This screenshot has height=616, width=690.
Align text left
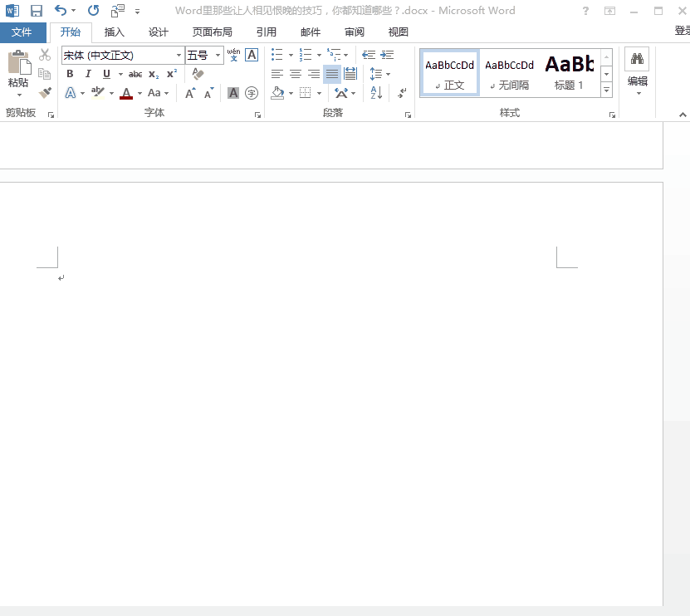[x=276, y=74]
